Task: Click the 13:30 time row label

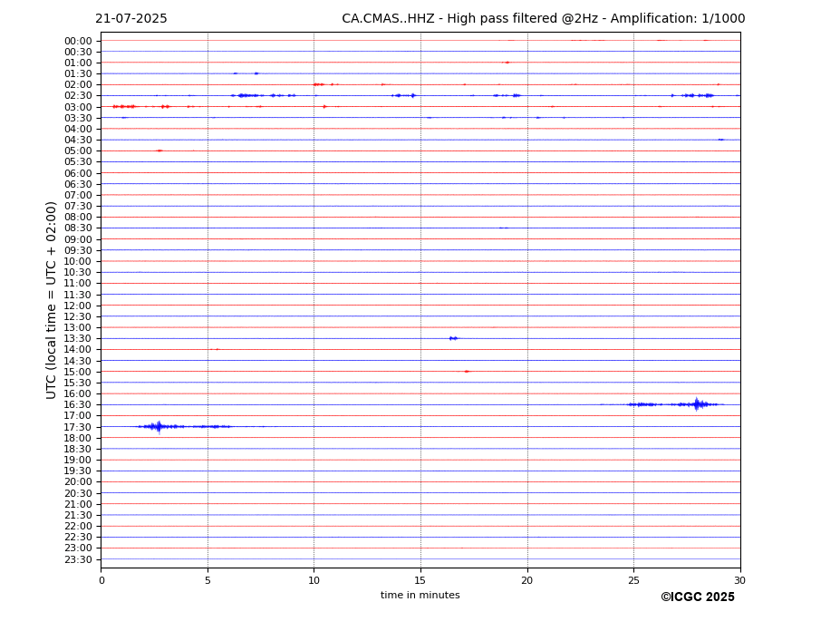Action: click(78, 339)
